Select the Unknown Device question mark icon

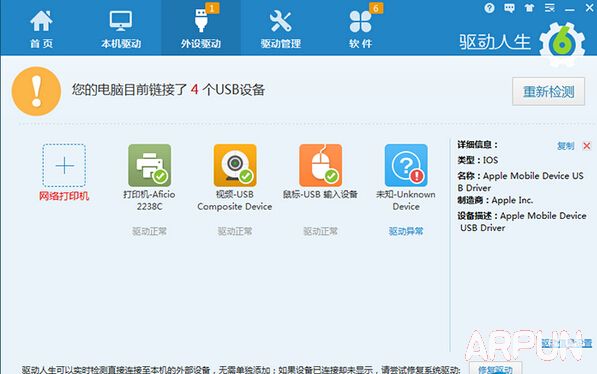(x=406, y=165)
